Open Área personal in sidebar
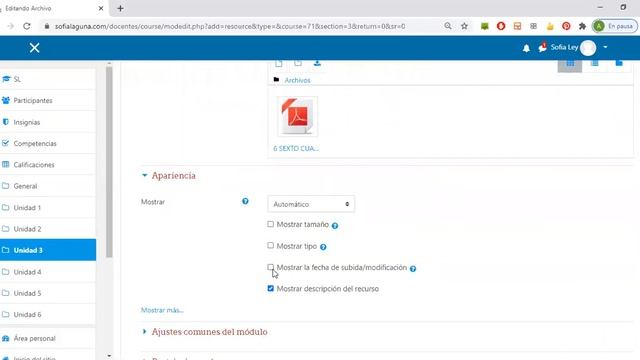Screen dimensions: 640x360 [48, 338]
